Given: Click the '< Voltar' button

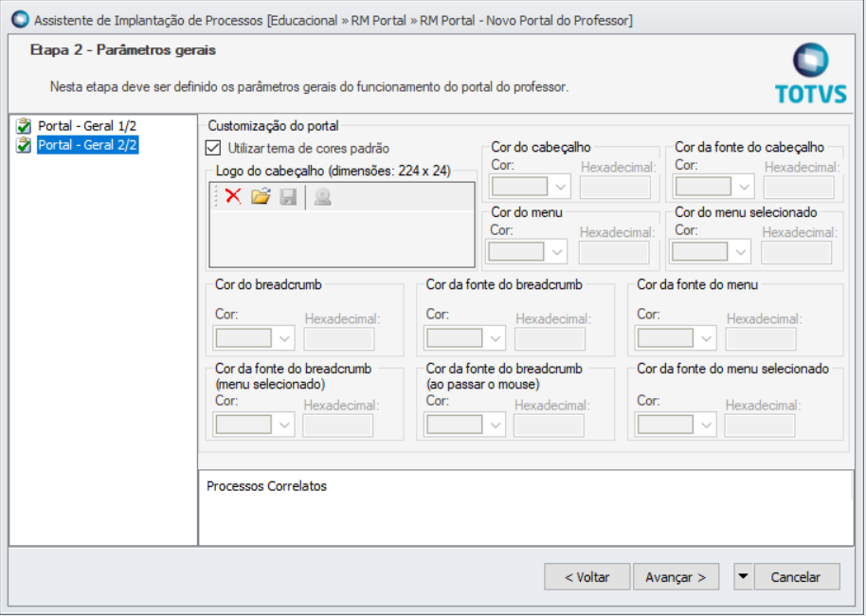Looking at the screenshot, I should click(x=587, y=576).
